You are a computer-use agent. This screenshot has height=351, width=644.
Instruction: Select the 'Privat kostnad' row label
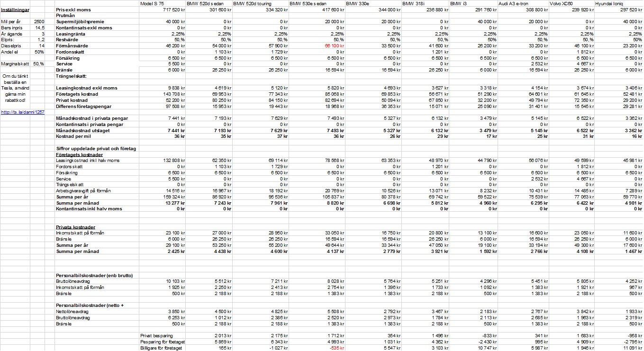pyautogui.click(x=72, y=100)
